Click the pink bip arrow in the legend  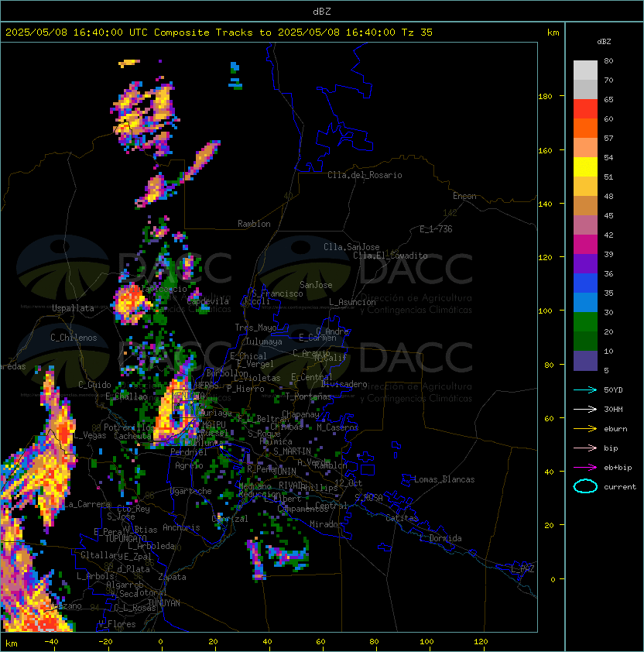585,448
